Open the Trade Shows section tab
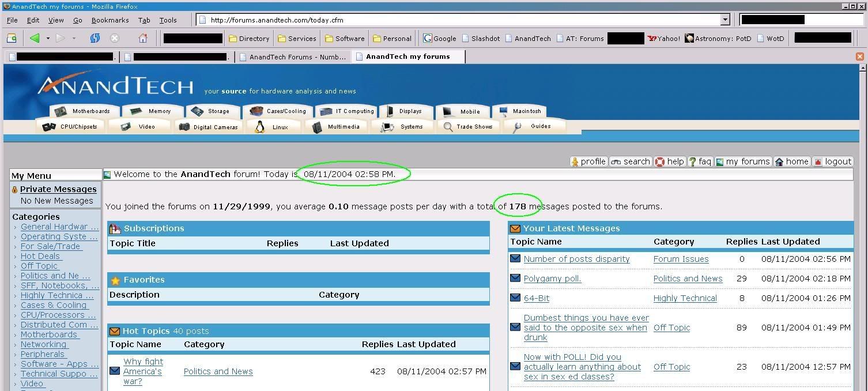 468,127
